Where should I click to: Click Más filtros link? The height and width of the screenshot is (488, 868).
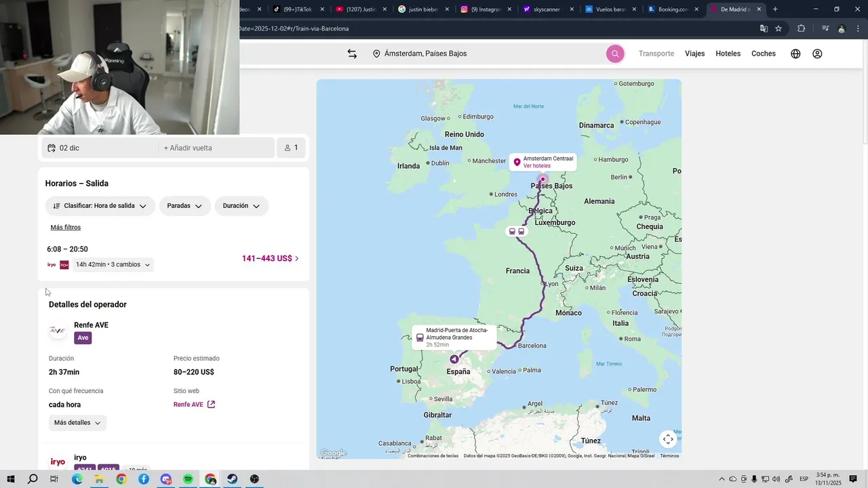(x=66, y=228)
